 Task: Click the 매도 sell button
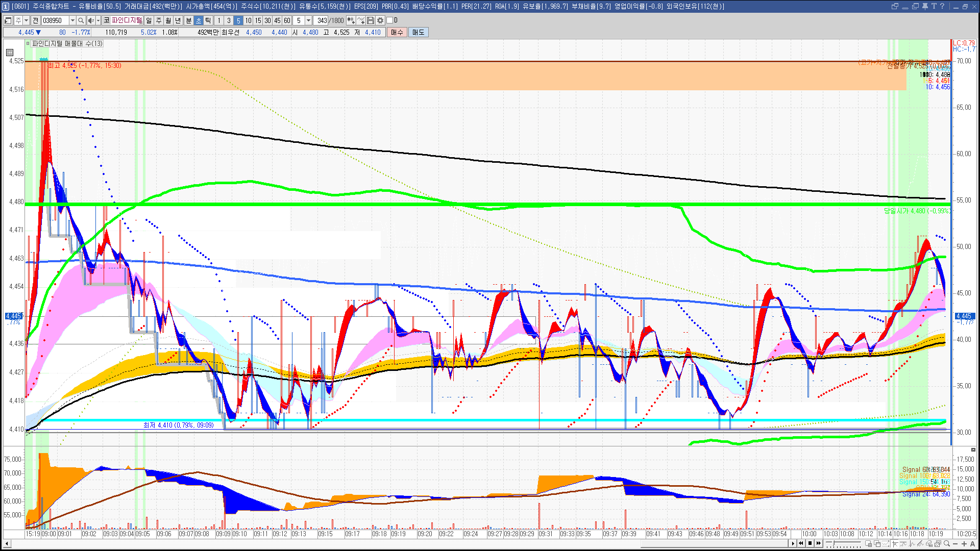tap(419, 32)
